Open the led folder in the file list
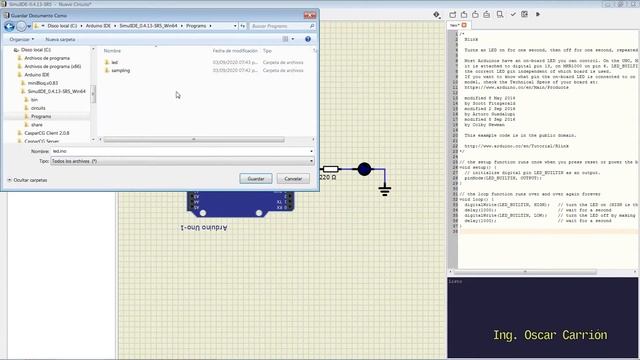The image size is (640, 360). [114, 62]
